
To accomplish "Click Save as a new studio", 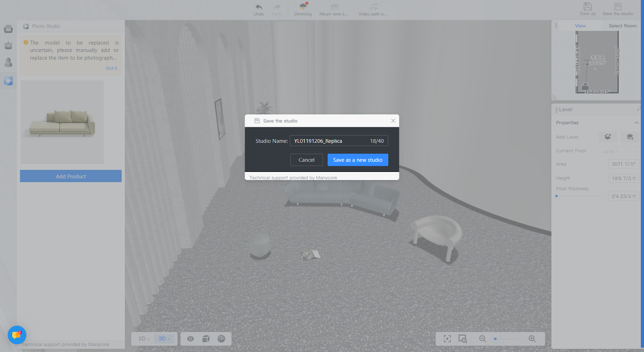I will coord(358,160).
